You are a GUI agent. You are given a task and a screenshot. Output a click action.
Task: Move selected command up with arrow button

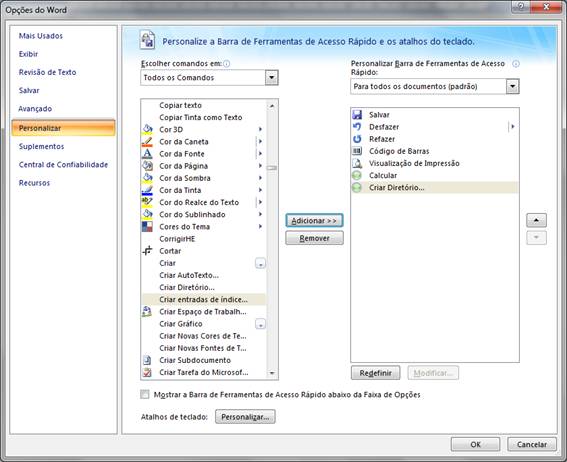click(536, 220)
